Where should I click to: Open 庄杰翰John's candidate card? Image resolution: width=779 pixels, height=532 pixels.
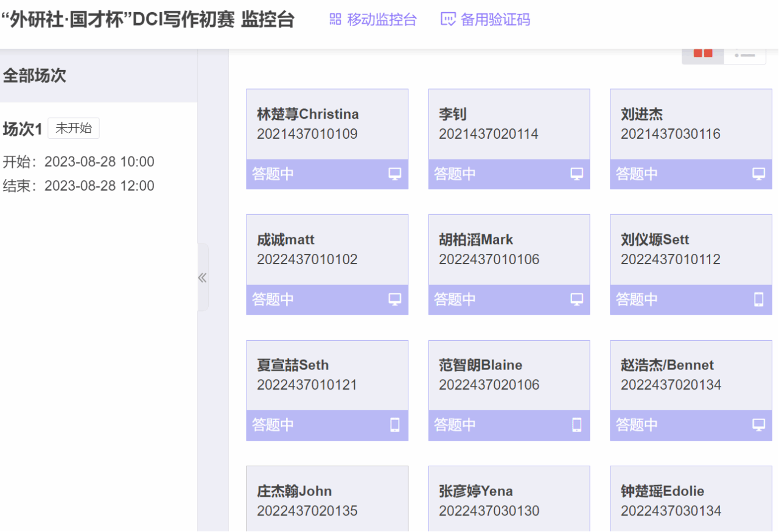pyautogui.click(x=327, y=499)
